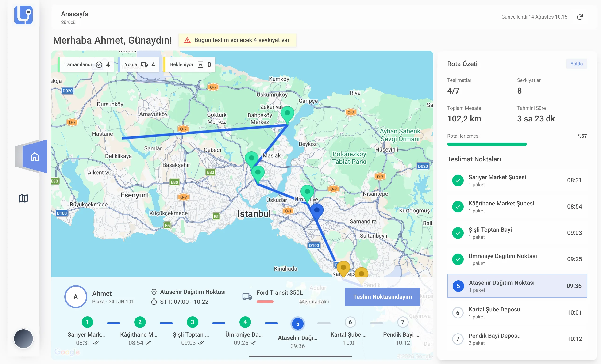Click the horizontal scrollbar under the timeline
Image resolution: width=601 pixels, height=364 pixels.
coord(300,356)
